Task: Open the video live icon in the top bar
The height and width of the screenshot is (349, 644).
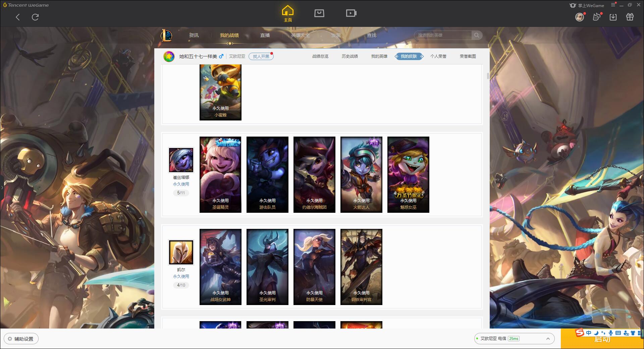Action: tap(351, 13)
